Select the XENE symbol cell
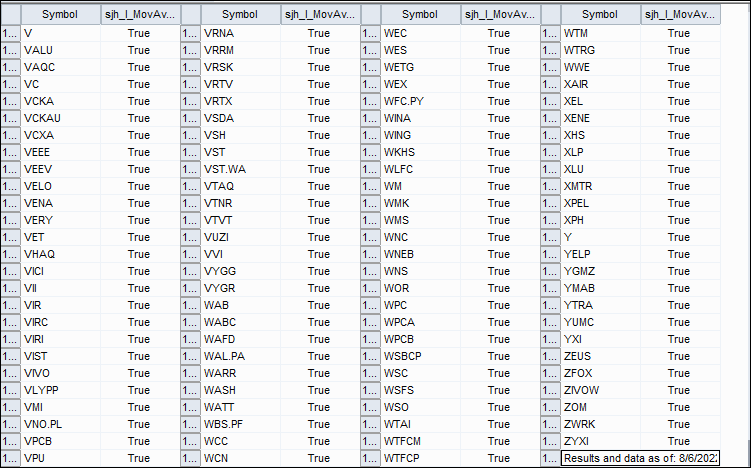The height and width of the screenshot is (468, 751). click(601, 118)
